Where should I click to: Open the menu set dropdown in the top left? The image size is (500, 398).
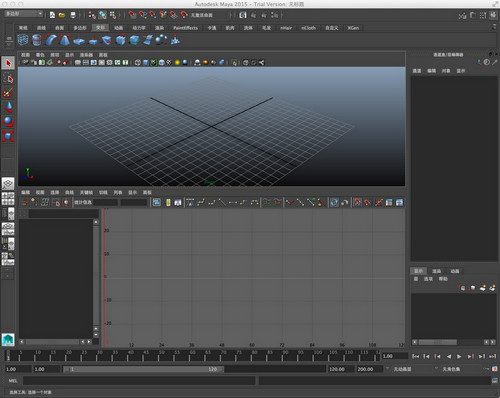tap(24, 14)
